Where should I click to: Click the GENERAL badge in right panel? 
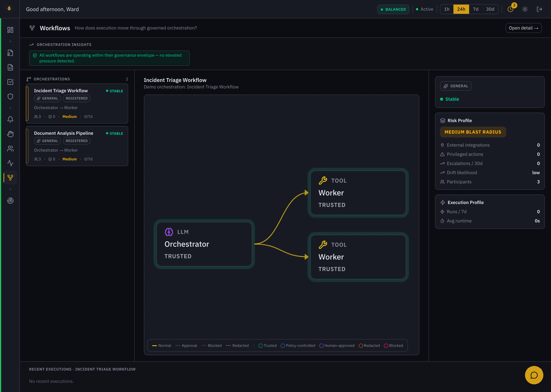coord(456,86)
